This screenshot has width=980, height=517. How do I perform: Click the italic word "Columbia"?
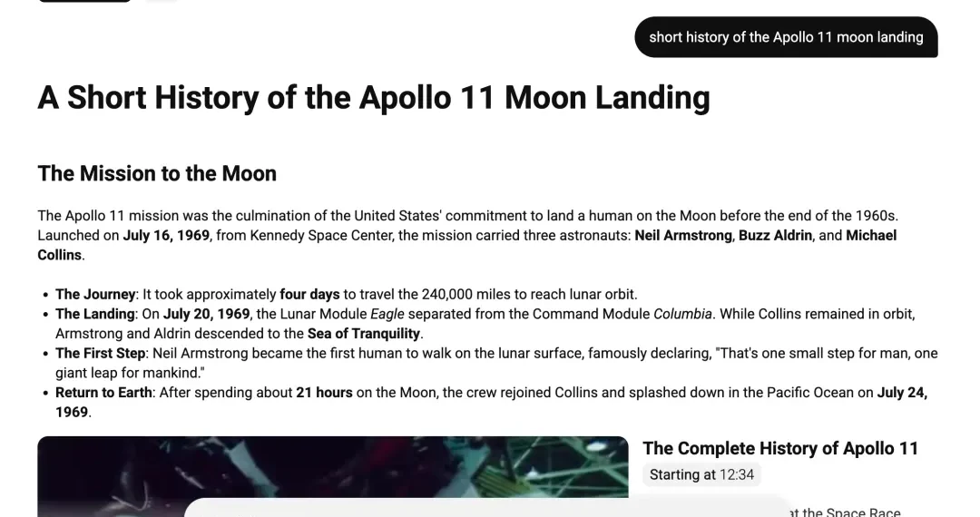[x=682, y=314]
